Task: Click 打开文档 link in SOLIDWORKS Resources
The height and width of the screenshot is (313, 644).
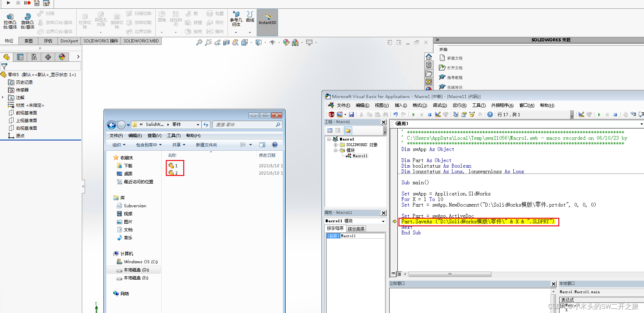Action: [x=455, y=68]
